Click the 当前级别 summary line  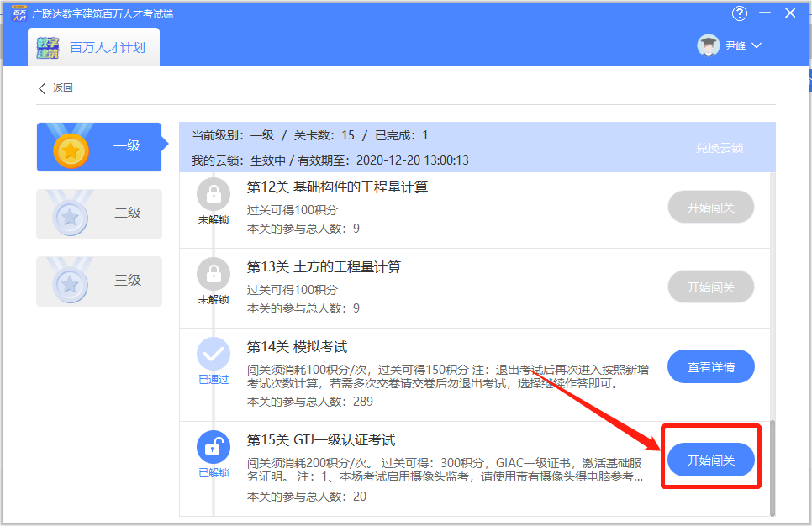pos(309,135)
